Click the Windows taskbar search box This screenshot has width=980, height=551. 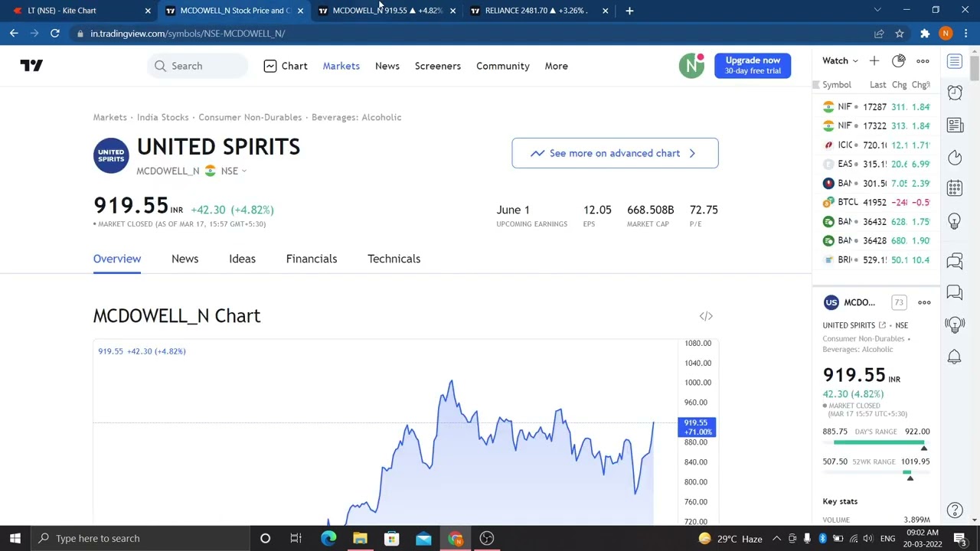click(141, 538)
